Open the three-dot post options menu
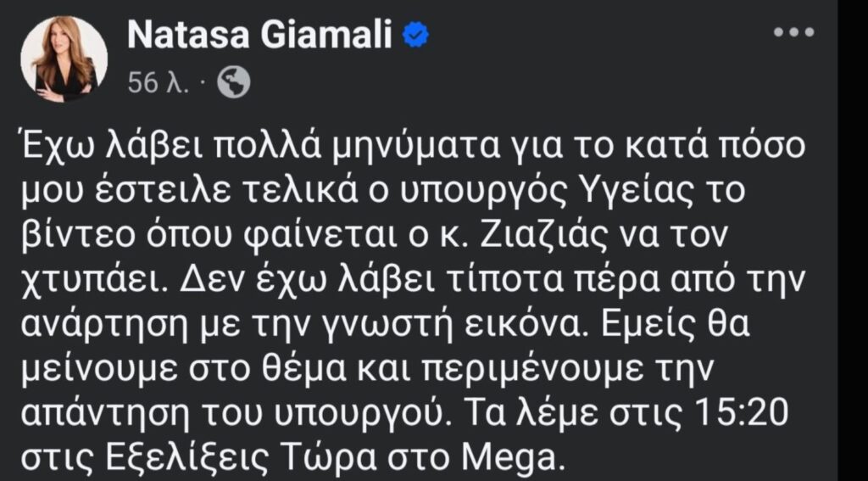 pyautogui.click(x=794, y=32)
